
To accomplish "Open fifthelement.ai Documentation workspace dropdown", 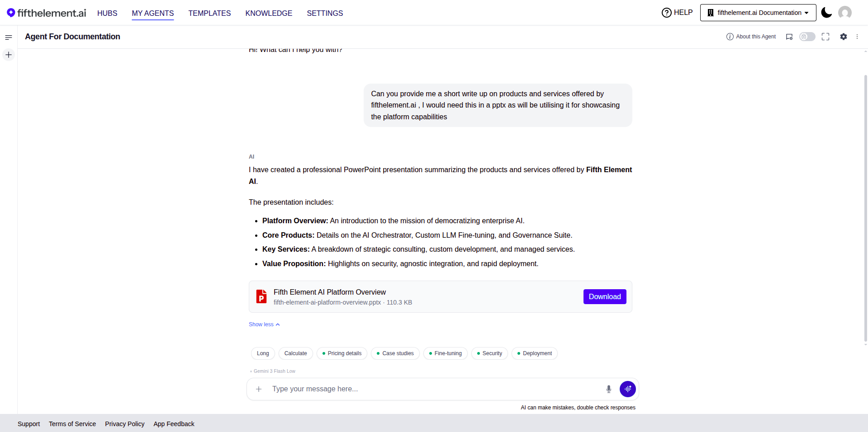I will tap(758, 13).
